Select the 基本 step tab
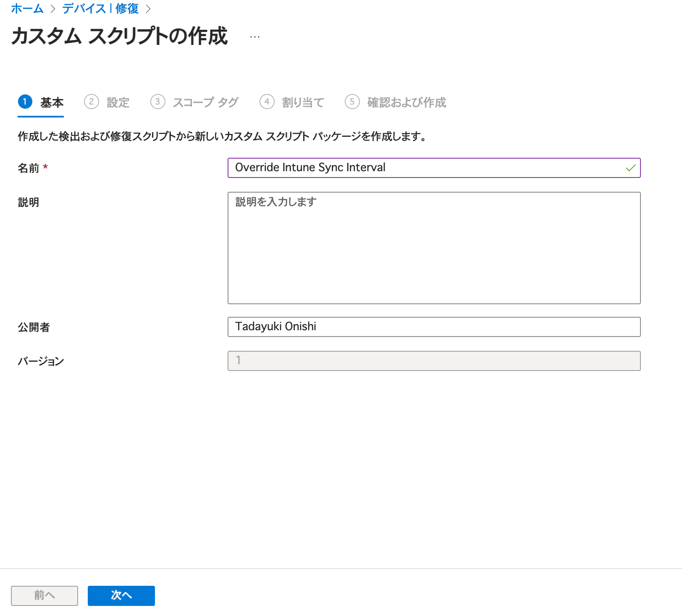 click(41, 102)
